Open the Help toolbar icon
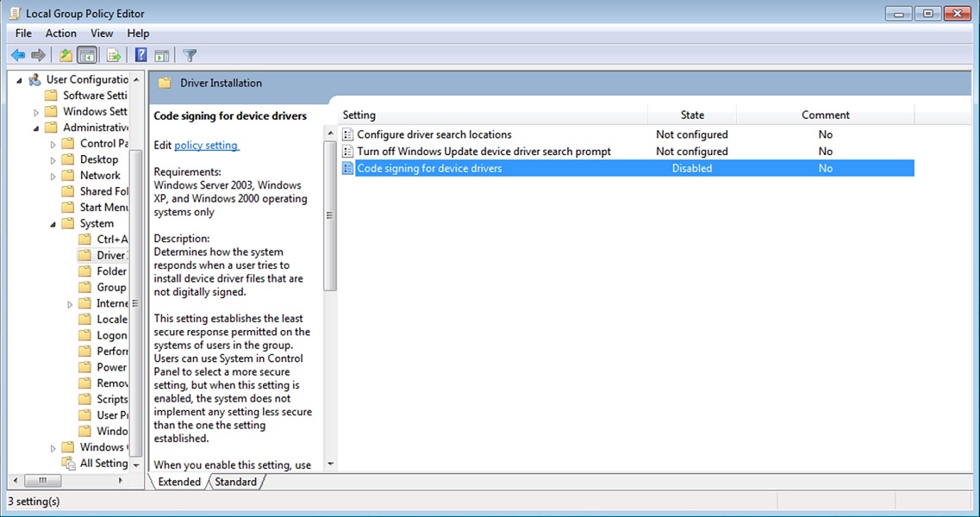The image size is (980, 517). coord(140,56)
